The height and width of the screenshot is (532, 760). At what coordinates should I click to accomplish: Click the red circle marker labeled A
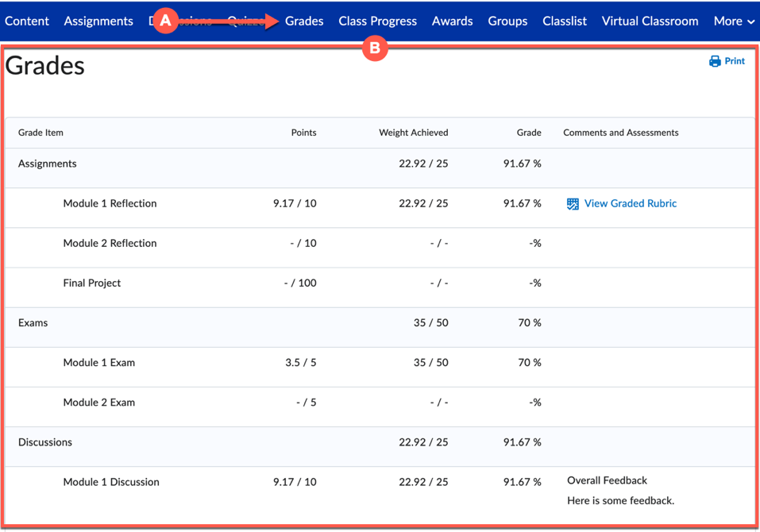165,21
